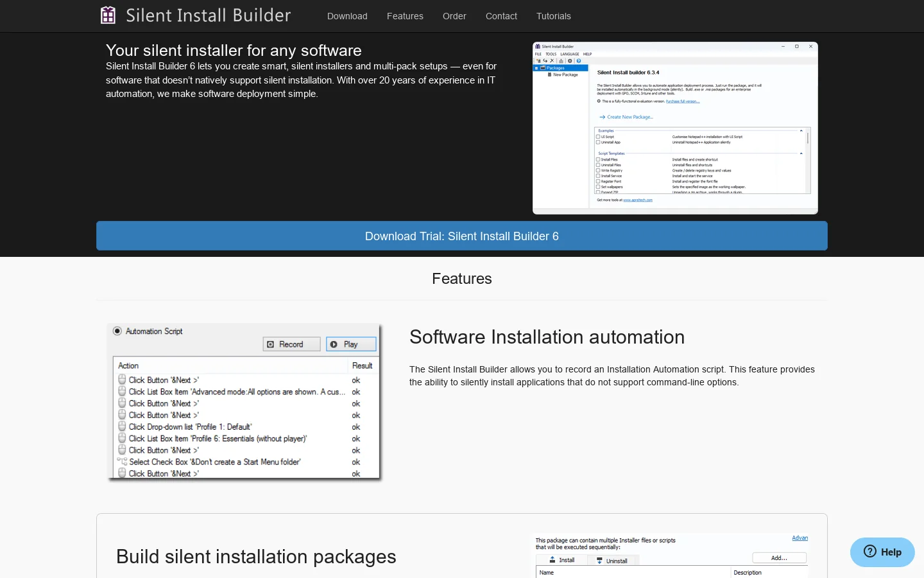Open the Help chat button
The width and height of the screenshot is (924, 578).
pos(882,552)
